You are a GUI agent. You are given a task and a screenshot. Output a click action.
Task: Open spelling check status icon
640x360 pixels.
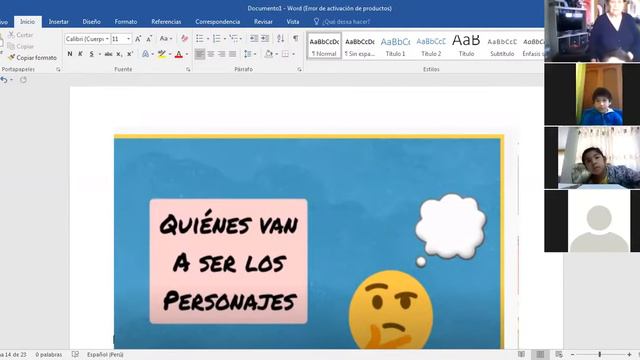tap(75, 355)
